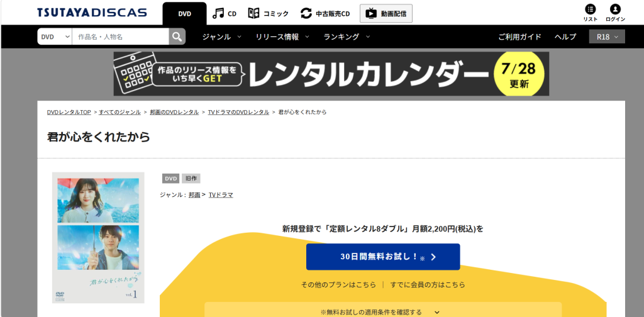Open the TVドラマ genre link

221,195
